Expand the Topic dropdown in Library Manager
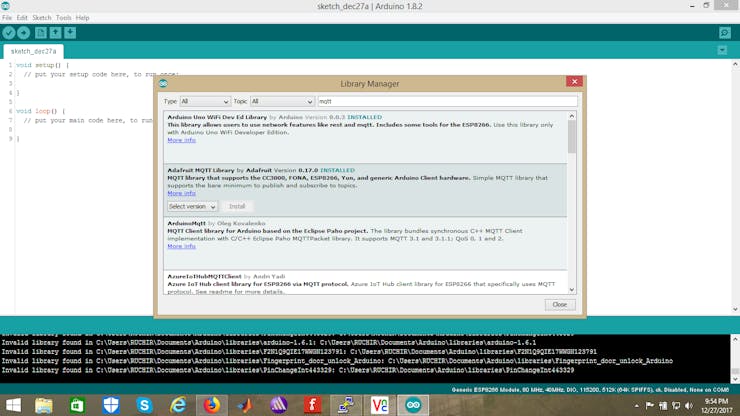 (x=282, y=102)
